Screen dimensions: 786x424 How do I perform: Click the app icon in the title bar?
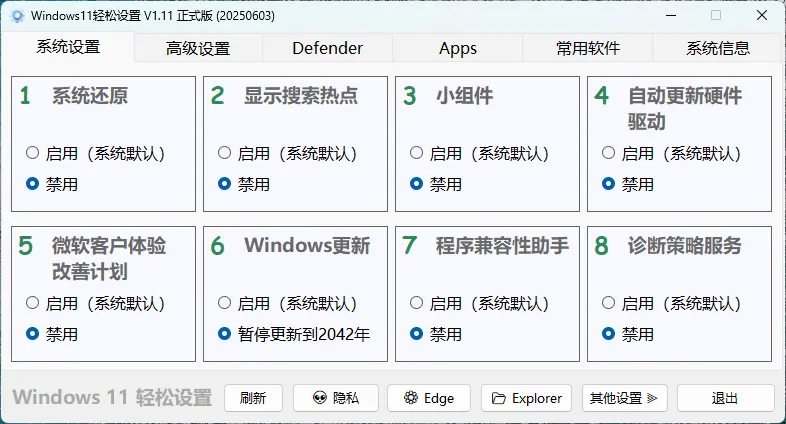click(16, 16)
